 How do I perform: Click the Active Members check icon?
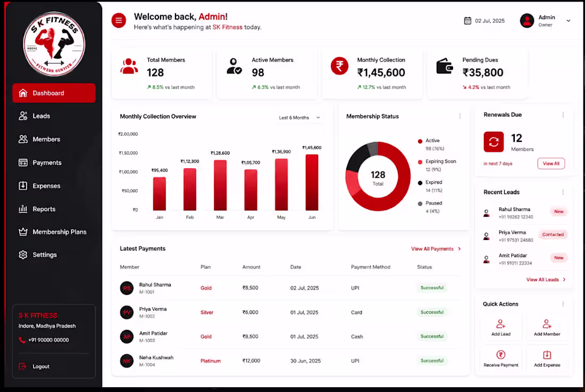click(x=235, y=66)
